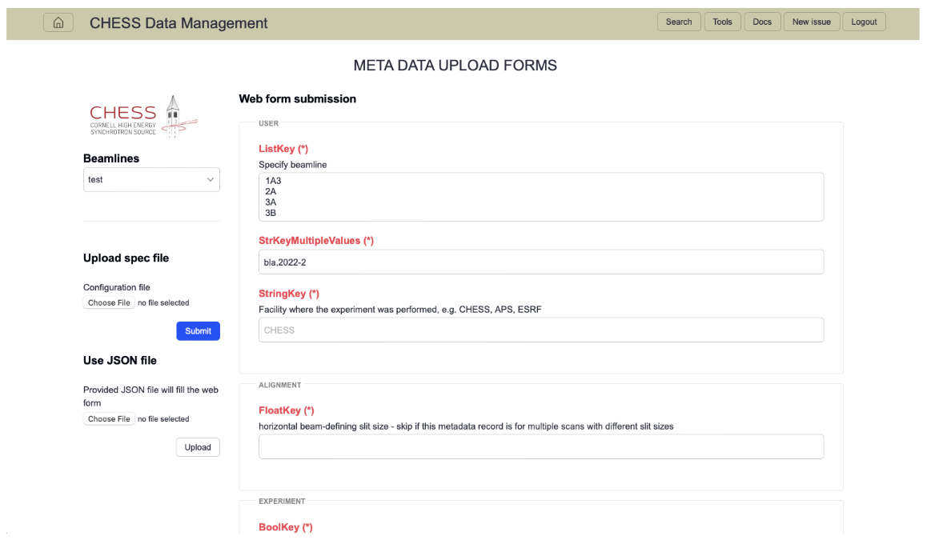Click the FloatKey slit size input

click(540, 446)
